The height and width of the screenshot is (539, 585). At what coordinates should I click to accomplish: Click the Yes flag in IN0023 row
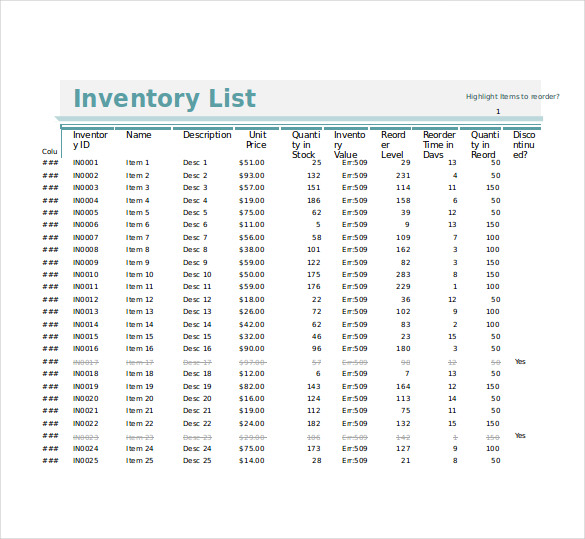(520, 436)
